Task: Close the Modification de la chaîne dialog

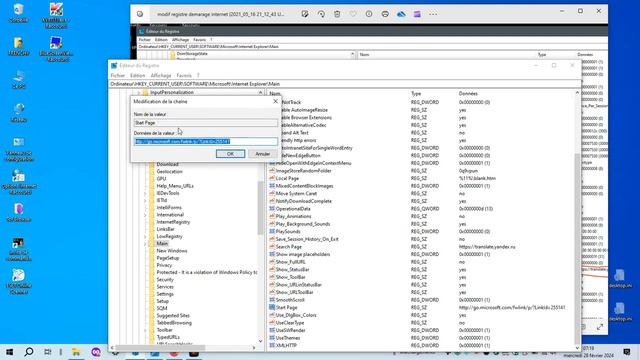Action: (276, 101)
